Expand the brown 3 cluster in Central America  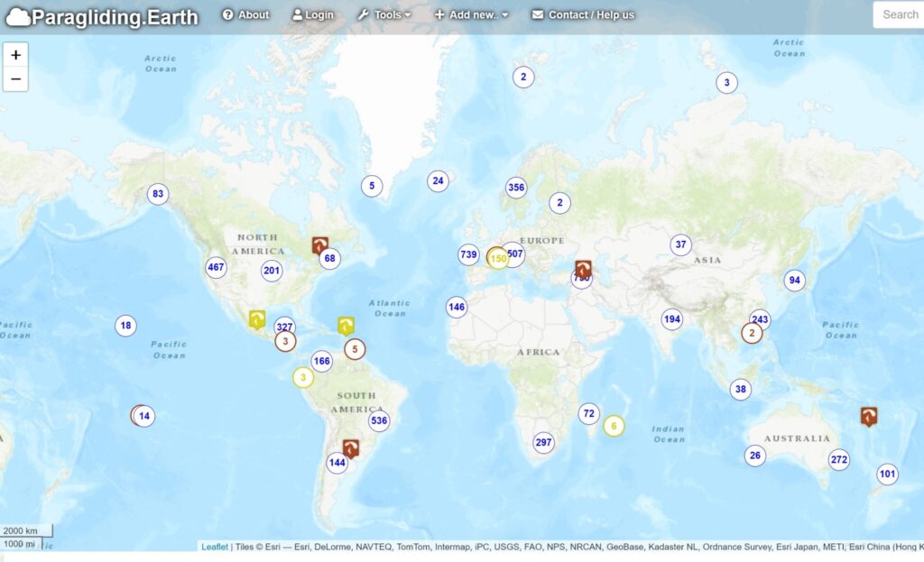(x=285, y=341)
